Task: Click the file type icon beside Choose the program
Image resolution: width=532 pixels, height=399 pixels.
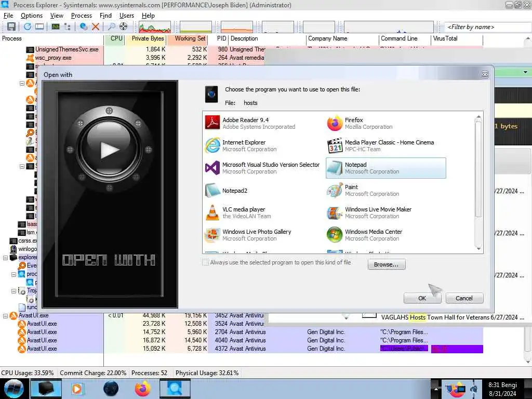Action: [211, 94]
